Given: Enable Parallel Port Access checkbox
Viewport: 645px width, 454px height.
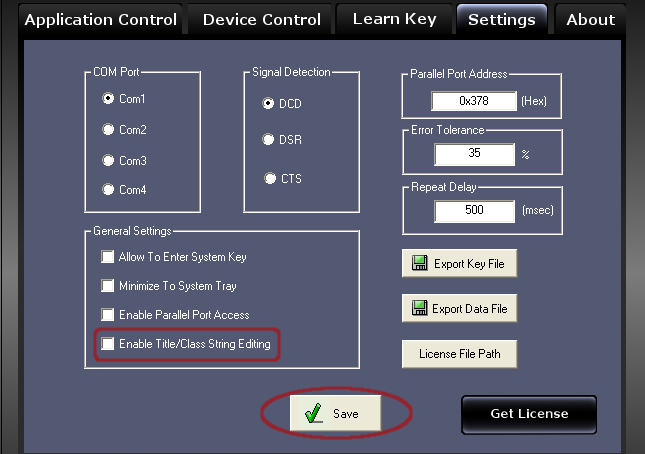Looking at the screenshot, I should (108, 315).
